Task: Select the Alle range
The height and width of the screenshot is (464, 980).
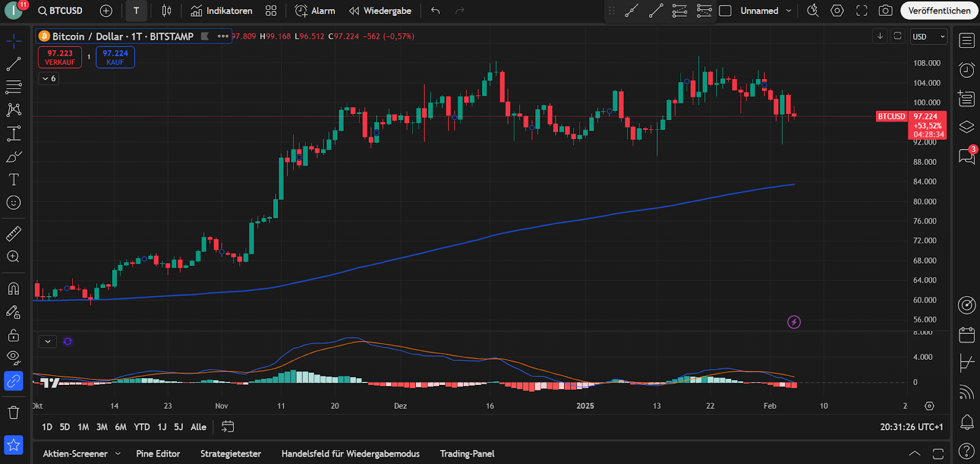Action: pyautogui.click(x=198, y=427)
